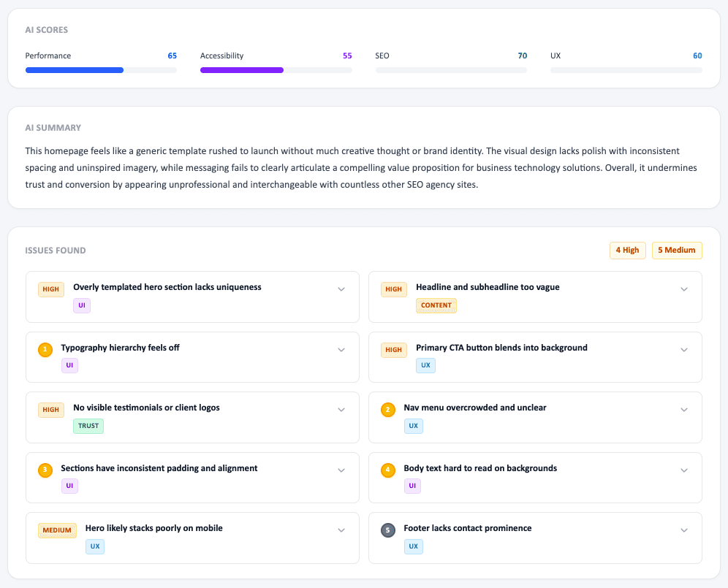
Task: Expand the "Typography hierarchy feels off" issue
Action: pos(341,350)
